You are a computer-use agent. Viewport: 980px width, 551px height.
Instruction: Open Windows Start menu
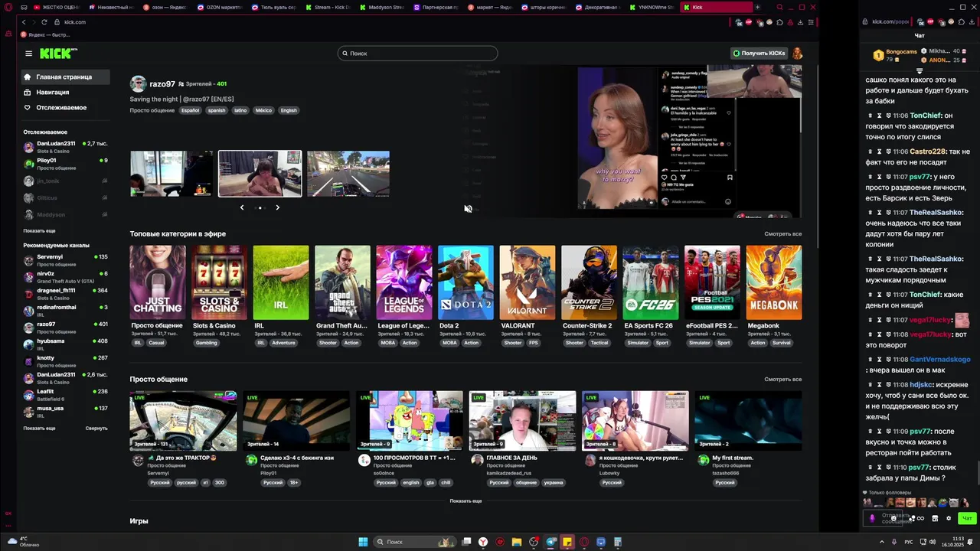pyautogui.click(x=364, y=542)
